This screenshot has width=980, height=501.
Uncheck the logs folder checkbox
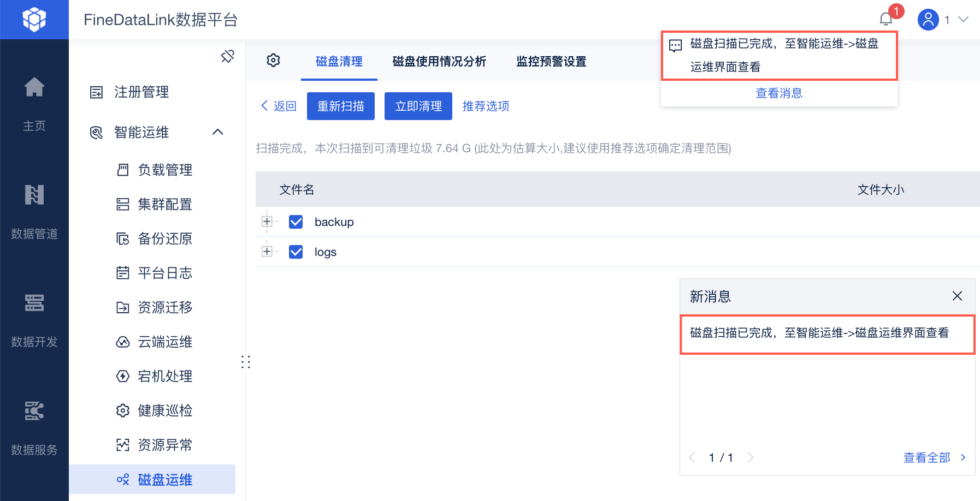(x=296, y=252)
